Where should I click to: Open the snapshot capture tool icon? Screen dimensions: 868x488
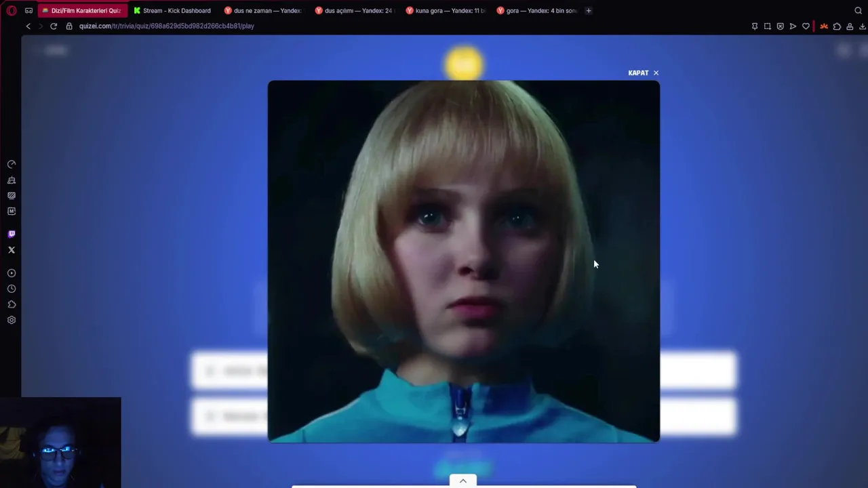pos(767,26)
